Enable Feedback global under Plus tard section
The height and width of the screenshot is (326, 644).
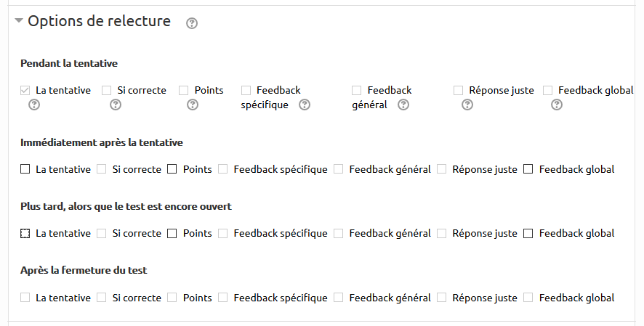click(528, 234)
